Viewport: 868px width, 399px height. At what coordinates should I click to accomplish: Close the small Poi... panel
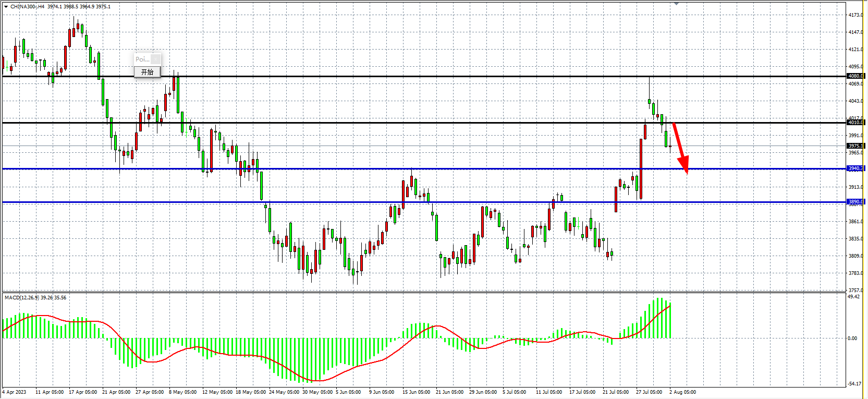pyautogui.click(x=156, y=59)
